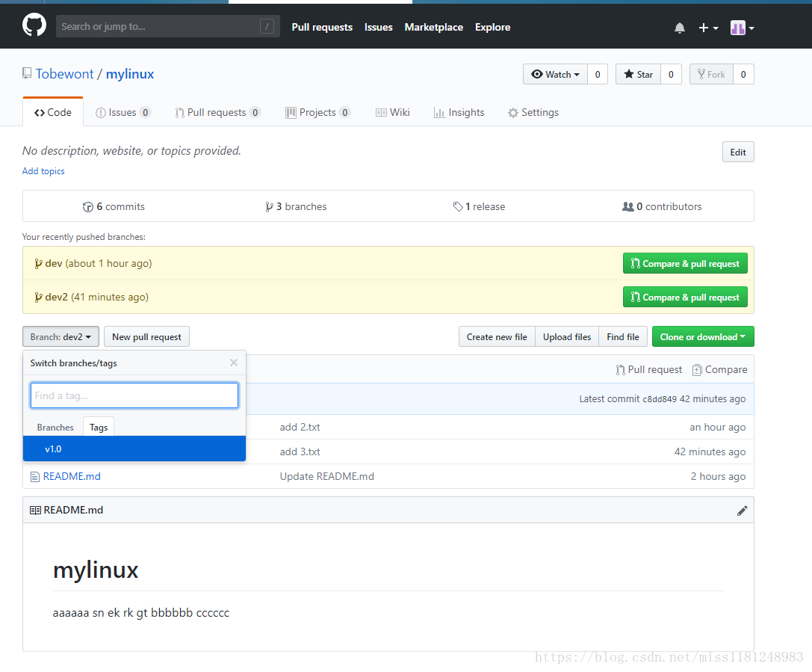View the 6 commits history
The image size is (812, 672).
click(114, 206)
